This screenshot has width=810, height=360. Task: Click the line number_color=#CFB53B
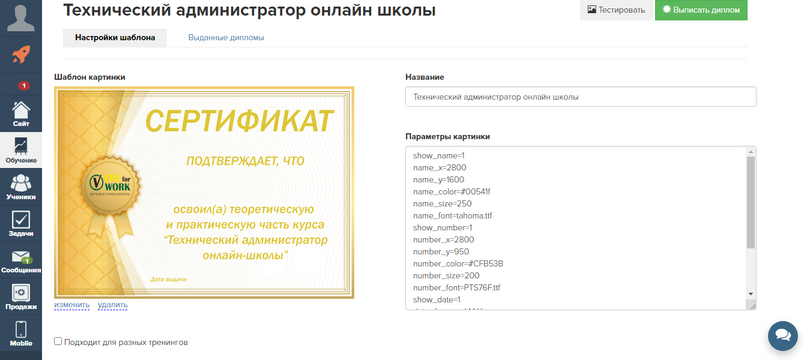(x=458, y=264)
